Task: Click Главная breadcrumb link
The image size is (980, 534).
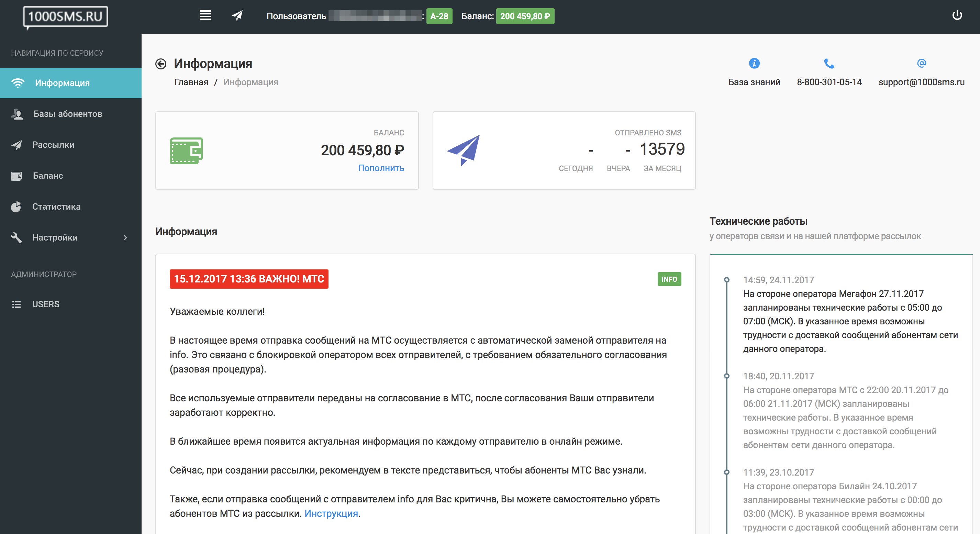Action: click(x=191, y=82)
